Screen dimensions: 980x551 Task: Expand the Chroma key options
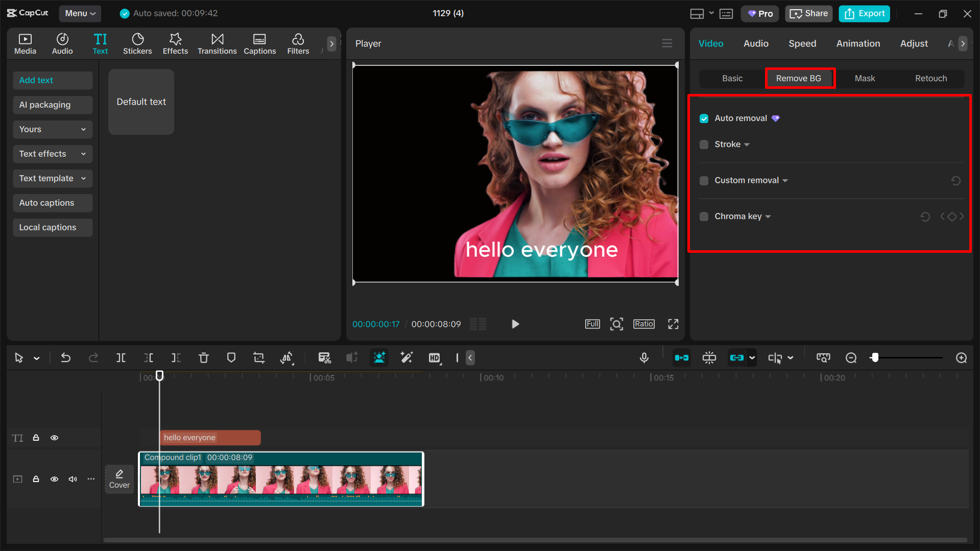(769, 216)
